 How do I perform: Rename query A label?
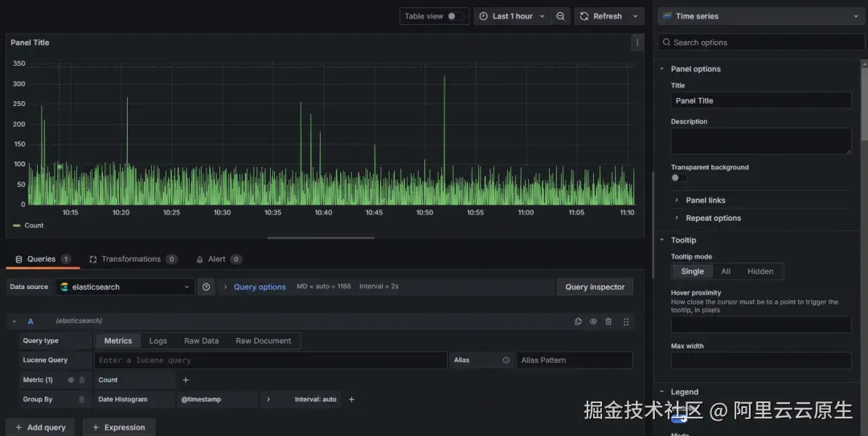pos(31,321)
